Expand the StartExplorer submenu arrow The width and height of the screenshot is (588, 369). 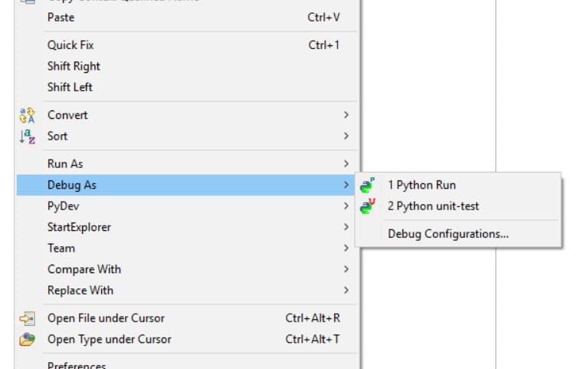(346, 227)
